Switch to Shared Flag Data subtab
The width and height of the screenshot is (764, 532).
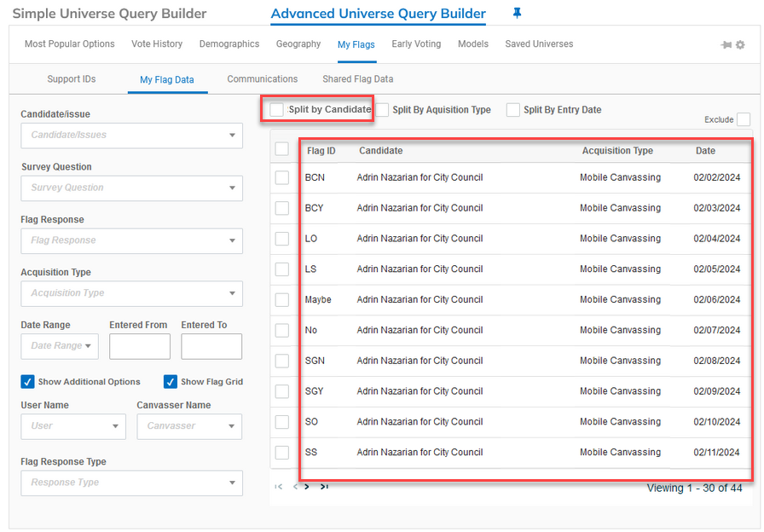coord(357,79)
